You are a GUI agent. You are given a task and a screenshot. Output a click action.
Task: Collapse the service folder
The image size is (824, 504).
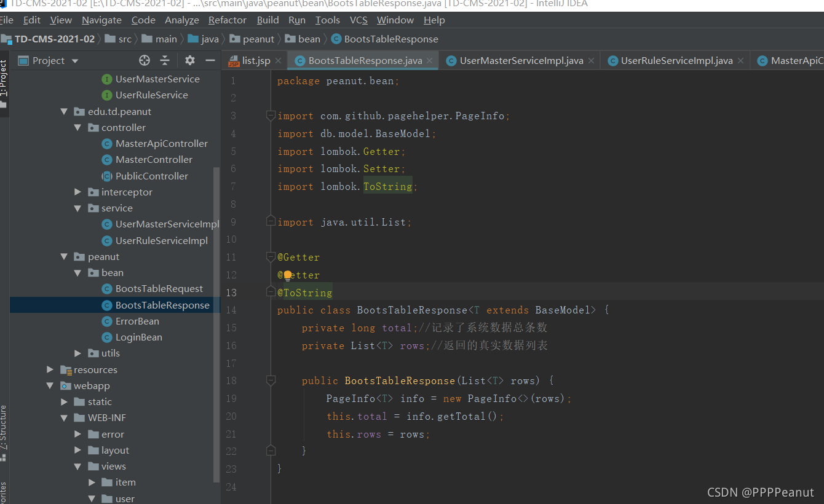[77, 208]
